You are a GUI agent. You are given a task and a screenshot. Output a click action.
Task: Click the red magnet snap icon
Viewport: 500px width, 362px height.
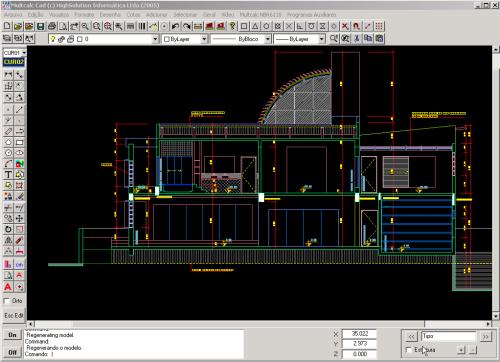click(x=356, y=26)
